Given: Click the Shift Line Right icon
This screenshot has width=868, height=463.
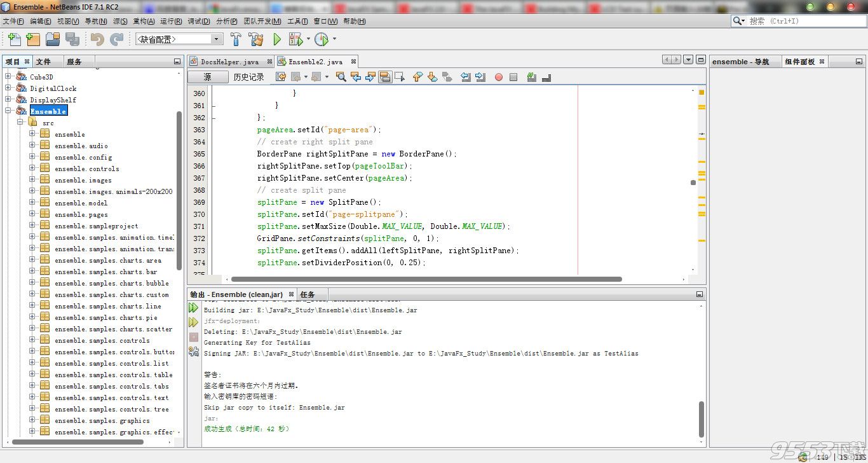Looking at the screenshot, I should click(480, 77).
